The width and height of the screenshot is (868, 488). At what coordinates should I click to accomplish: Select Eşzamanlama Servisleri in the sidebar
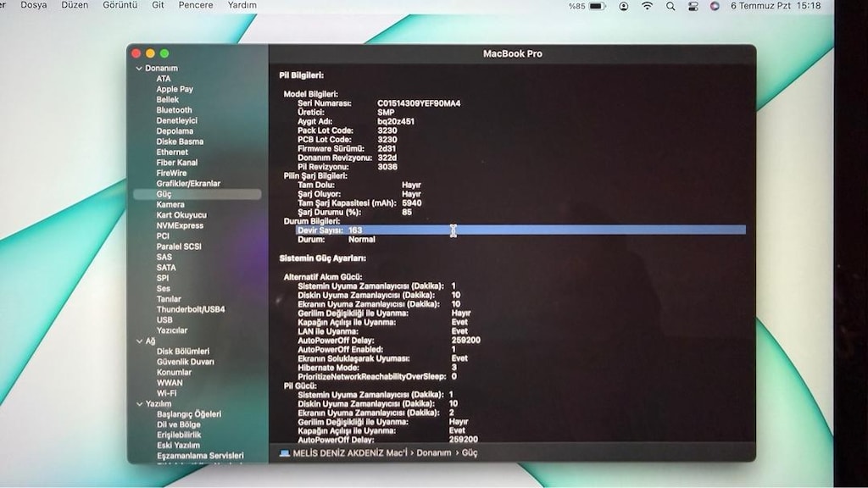tap(200, 457)
